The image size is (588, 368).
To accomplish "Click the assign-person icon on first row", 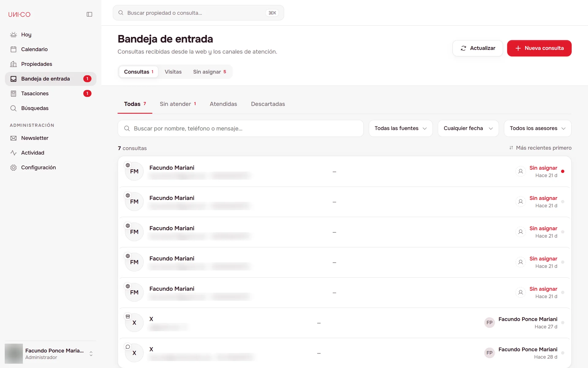I will [x=521, y=171].
